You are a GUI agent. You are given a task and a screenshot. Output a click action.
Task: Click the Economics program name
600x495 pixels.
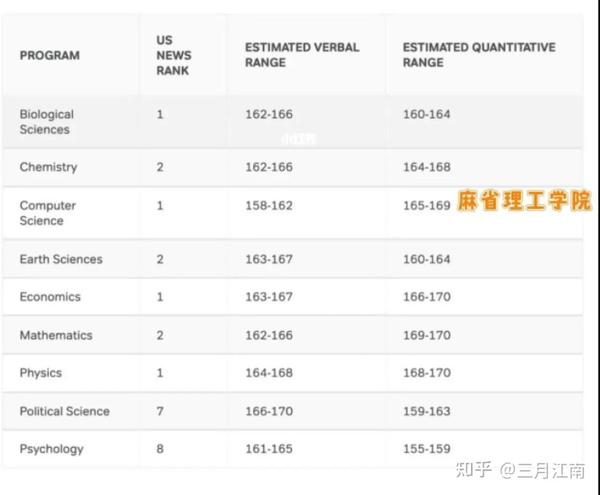[50, 297]
